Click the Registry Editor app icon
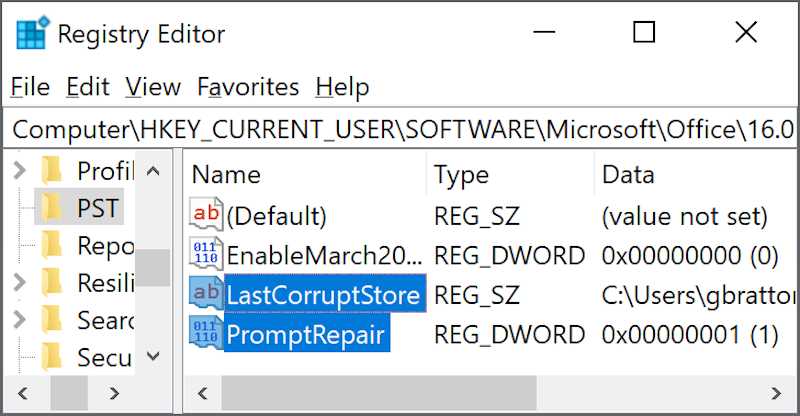Viewport: 800px width, 416px height. point(31,33)
